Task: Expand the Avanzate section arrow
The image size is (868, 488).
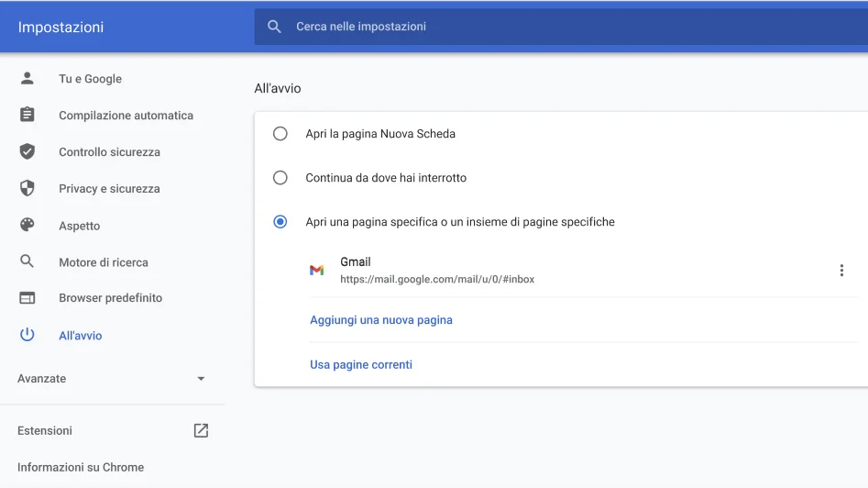Action: [201, 379]
